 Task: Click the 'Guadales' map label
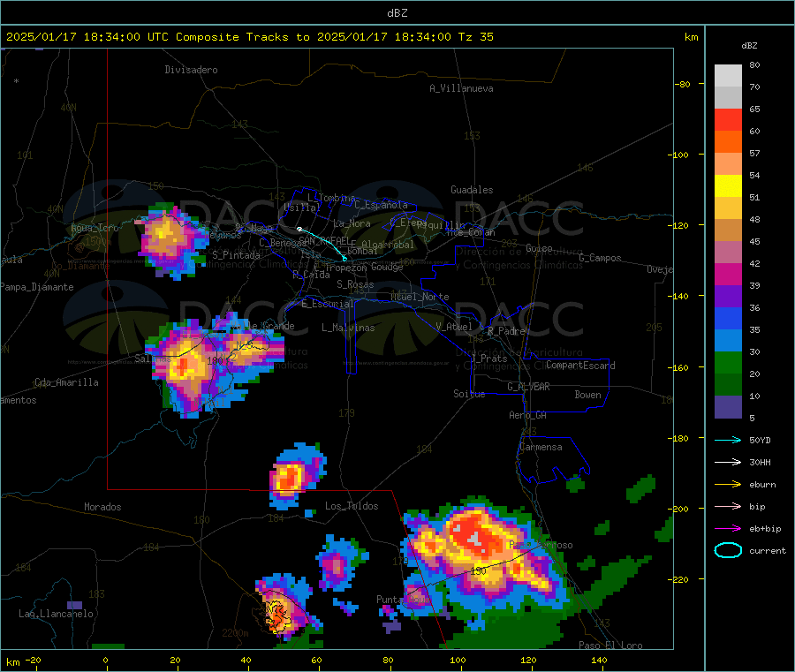pos(472,190)
